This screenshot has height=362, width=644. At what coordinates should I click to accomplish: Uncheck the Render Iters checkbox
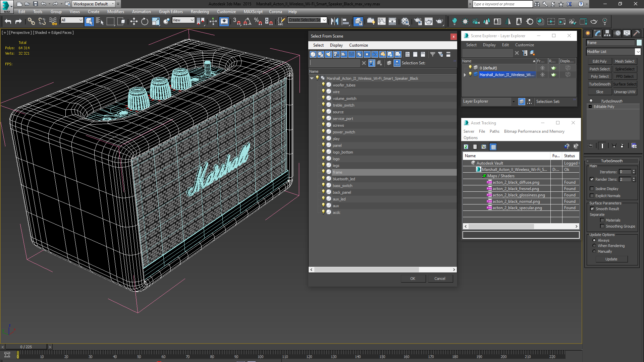point(592,179)
